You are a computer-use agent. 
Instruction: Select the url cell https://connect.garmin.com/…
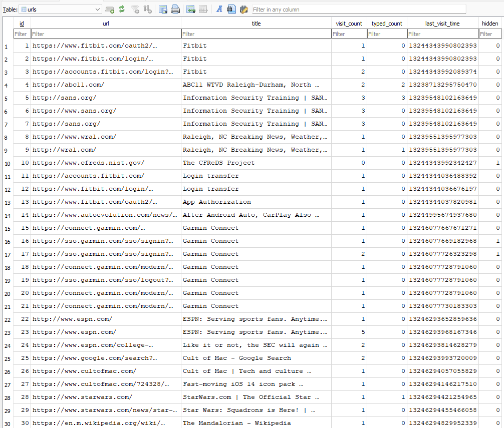[x=106, y=228]
